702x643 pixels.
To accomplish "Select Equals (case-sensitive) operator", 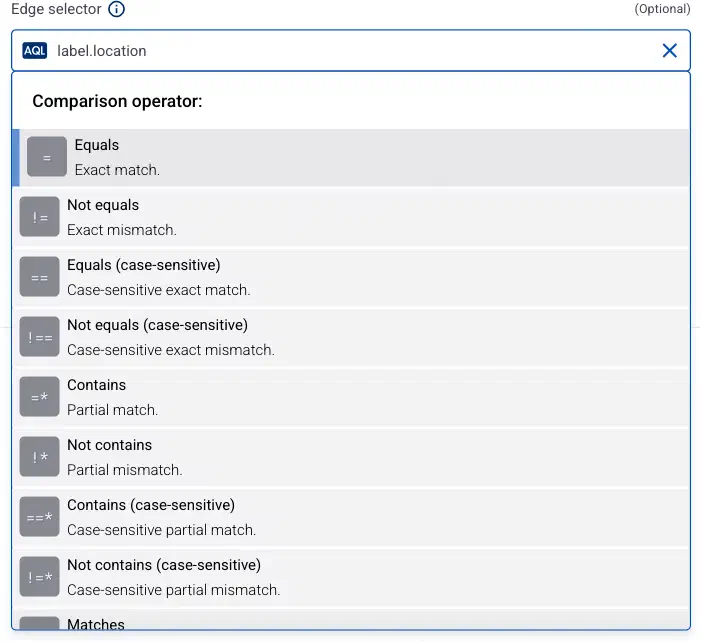I will point(351,277).
